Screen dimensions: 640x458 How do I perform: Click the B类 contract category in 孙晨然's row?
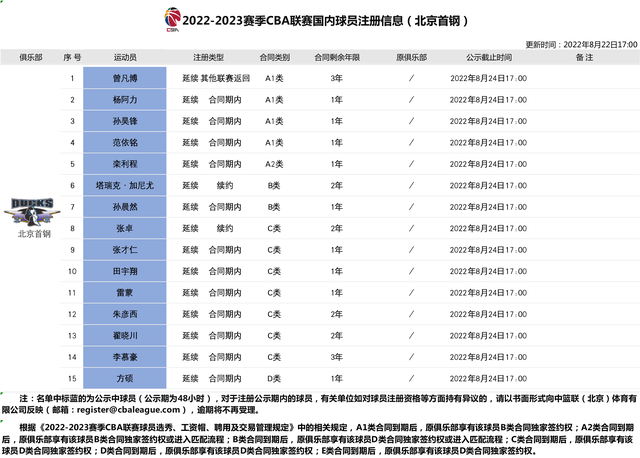coord(274,207)
